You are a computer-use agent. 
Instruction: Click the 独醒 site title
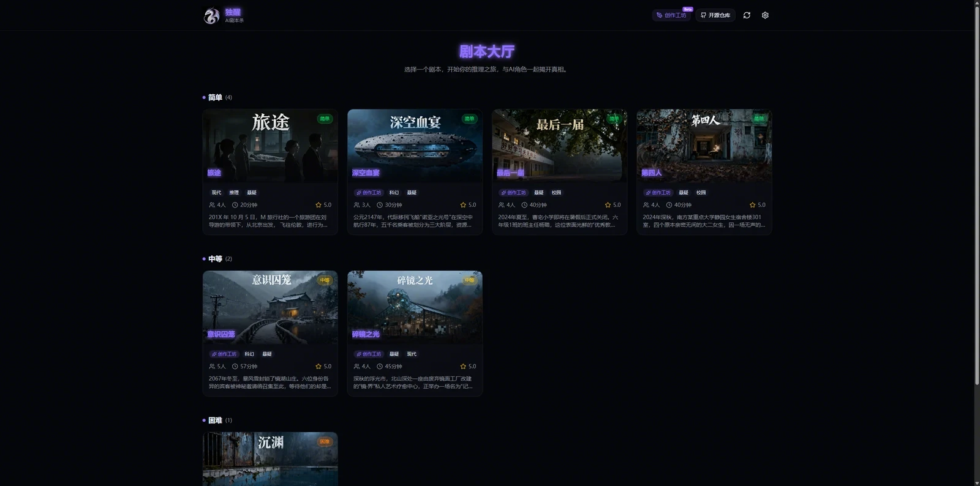pos(233,12)
